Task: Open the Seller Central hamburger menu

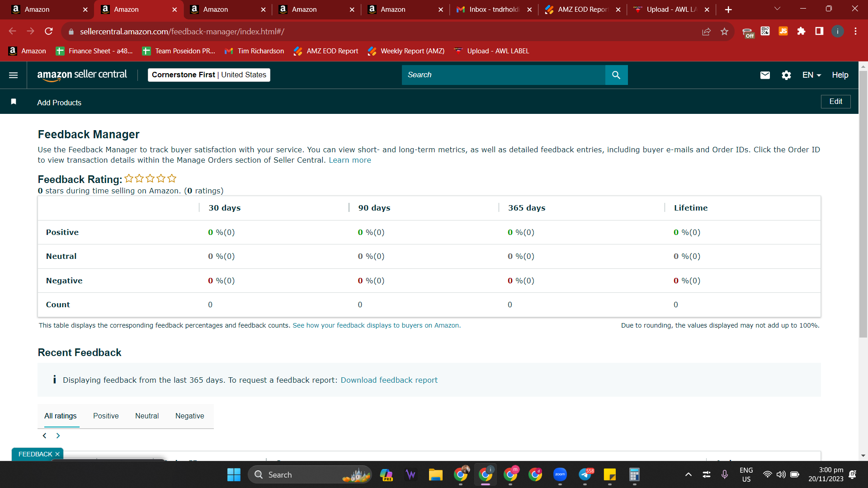Action: pos(14,75)
